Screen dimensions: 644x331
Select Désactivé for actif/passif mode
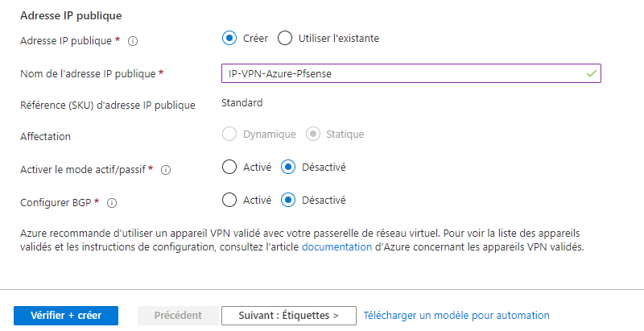click(288, 168)
